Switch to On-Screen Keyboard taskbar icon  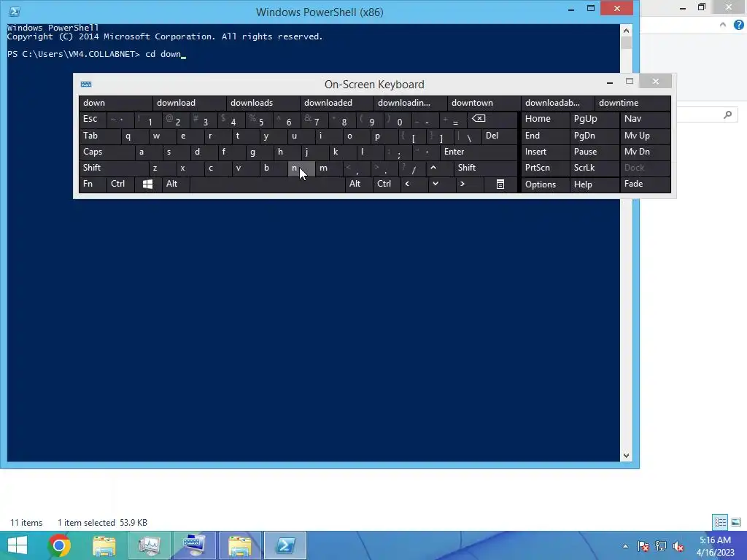pyautogui.click(x=194, y=545)
